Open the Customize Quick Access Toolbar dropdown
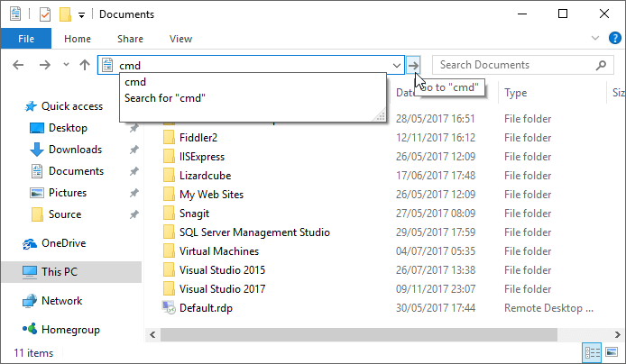Viewport: 626px width, 364px height. [81, 15]
